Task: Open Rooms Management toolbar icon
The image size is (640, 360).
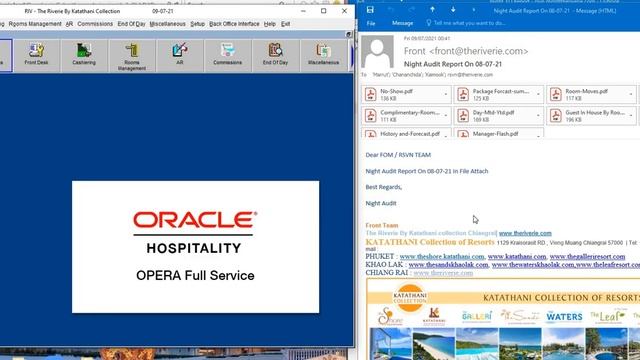Action: (x=132, y=55)
